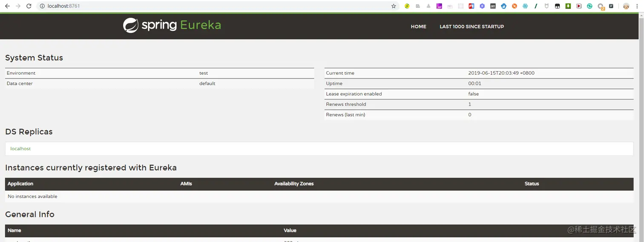Image resolution: width=644 pixels, height=242 pixels.
Task: Open the blue round B extension icon
Action: tap(503, 6)
